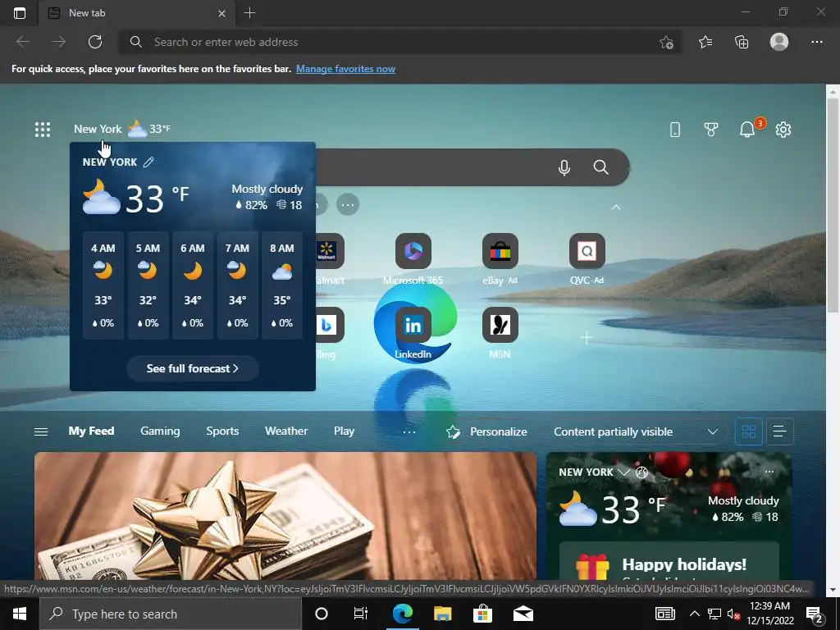Open Mail app from taskbar
Viewport: 840px width, 630px height.
523,614
